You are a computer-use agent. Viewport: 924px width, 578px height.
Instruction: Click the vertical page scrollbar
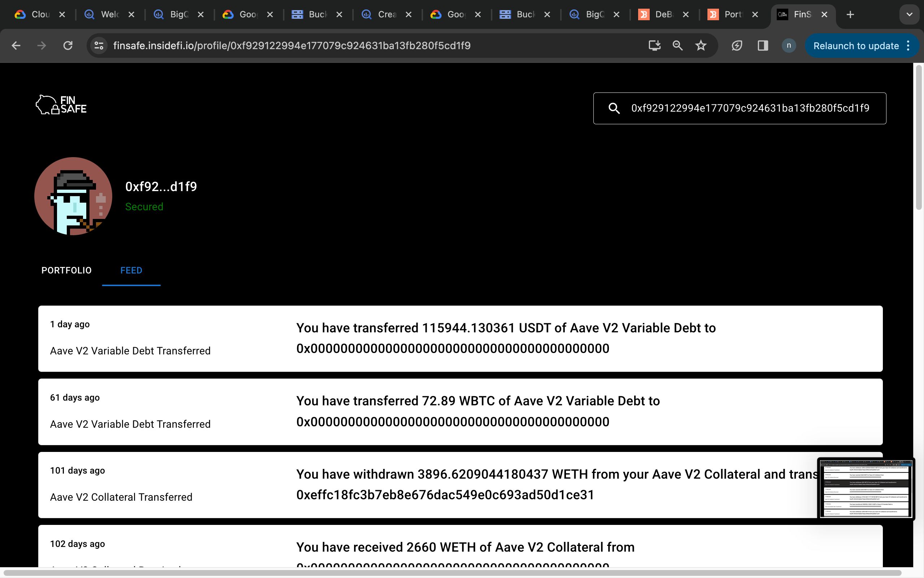coord(919,138)
